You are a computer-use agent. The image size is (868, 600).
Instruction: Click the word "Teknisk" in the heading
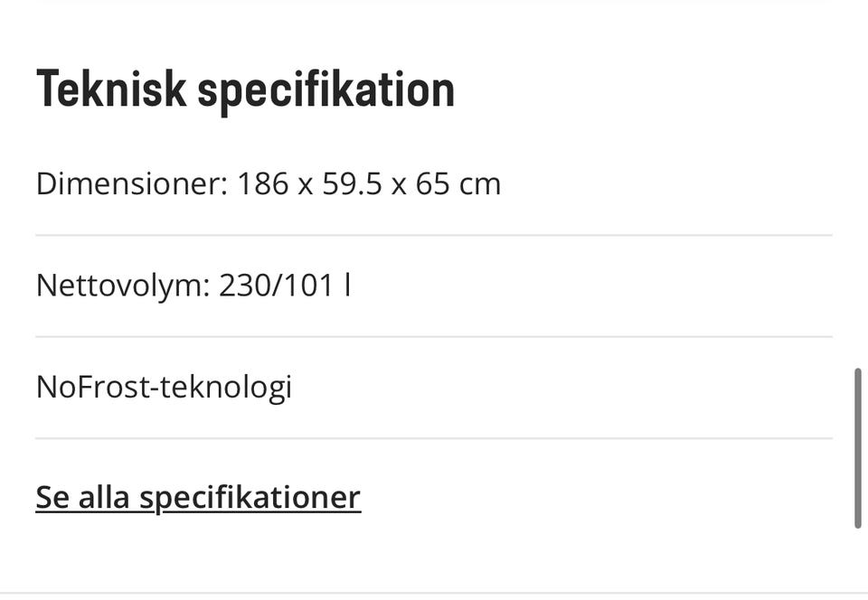pyautogui.click(x=111, y=89)
